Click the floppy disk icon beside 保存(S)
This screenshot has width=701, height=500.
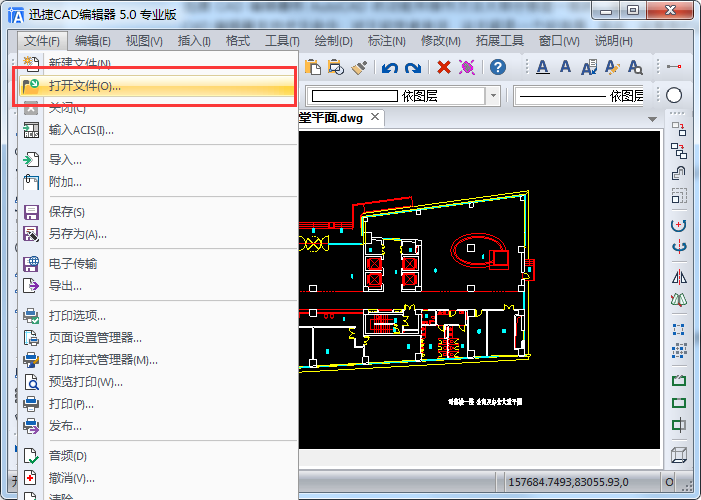(31, 212)
